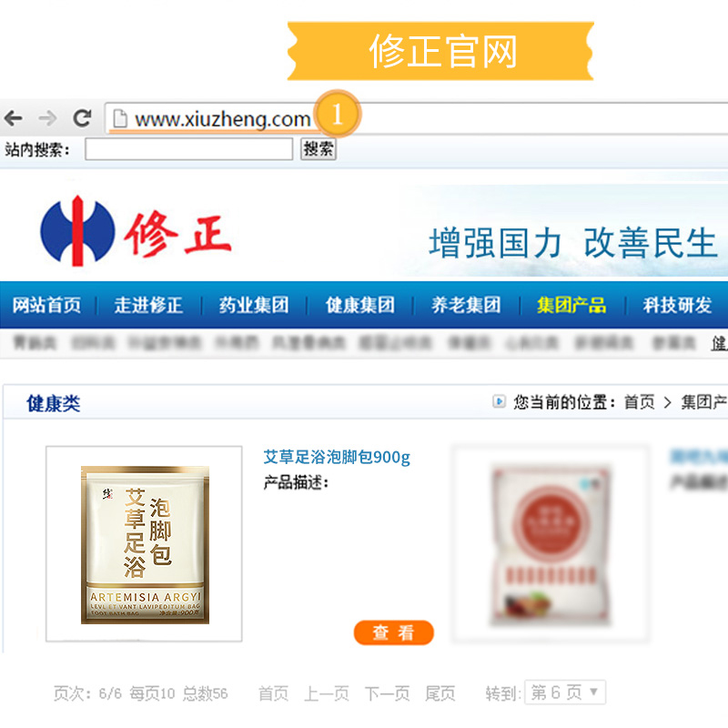Screen dimensions: 728x728
Task: Open the 网站首页 menu item
Action: pos(46,305)
